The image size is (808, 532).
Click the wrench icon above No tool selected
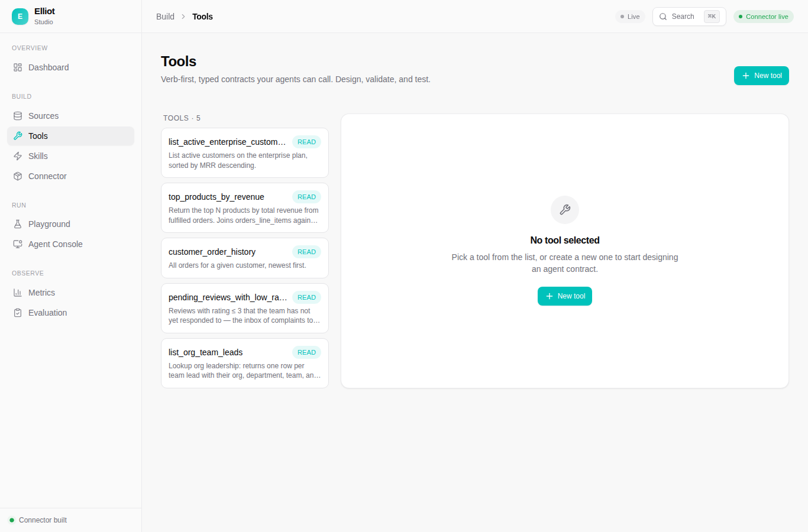coord(565,210)
